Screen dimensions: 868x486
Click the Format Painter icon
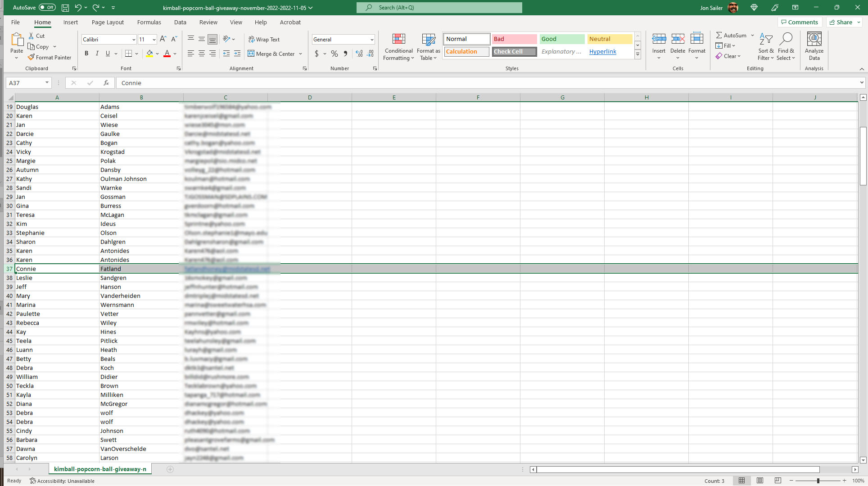[31, 57]
